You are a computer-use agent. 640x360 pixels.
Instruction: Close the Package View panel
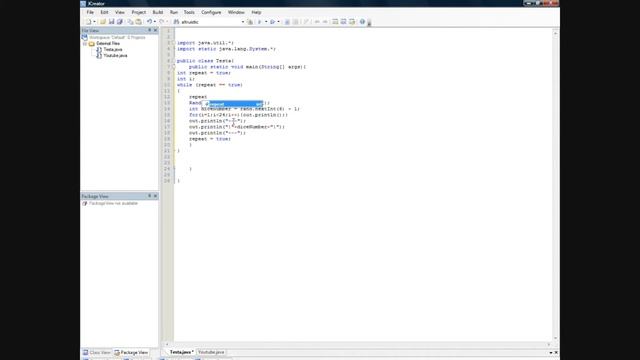click(x=155, y=196)
